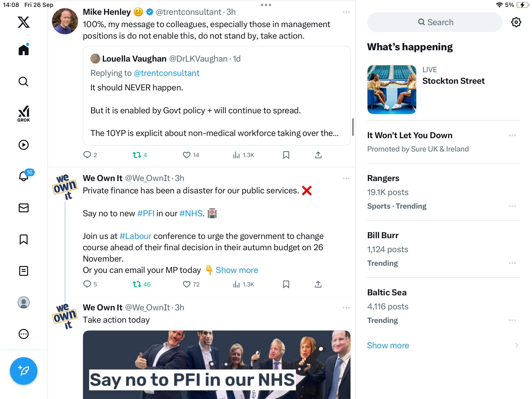This screenshot has width=532, height=399.
Task: Open the video play icon in sidebar
Action: pyautogui.click(x=24, y=145)
